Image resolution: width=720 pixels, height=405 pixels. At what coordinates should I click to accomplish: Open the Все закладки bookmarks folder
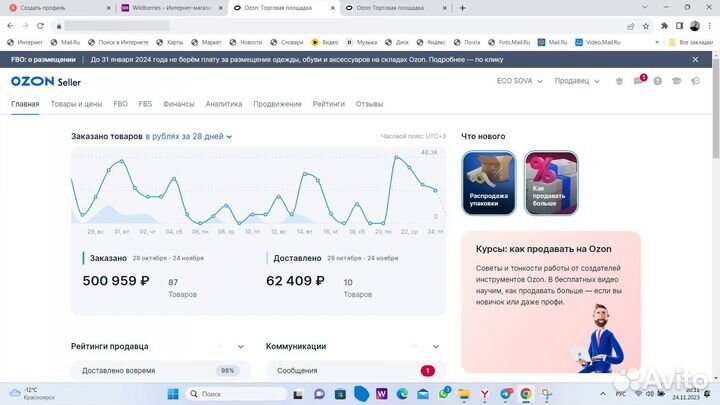coord(691,42)
